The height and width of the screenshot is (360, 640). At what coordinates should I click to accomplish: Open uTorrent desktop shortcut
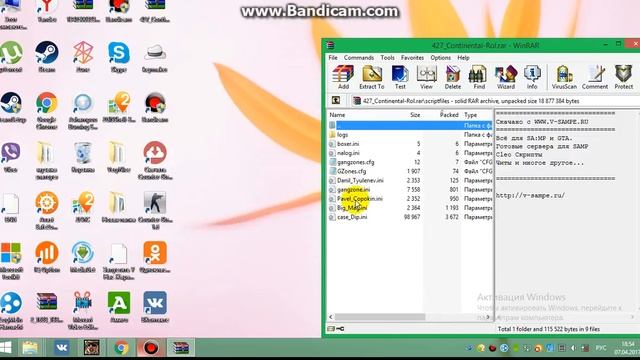(x=11, y=57)
